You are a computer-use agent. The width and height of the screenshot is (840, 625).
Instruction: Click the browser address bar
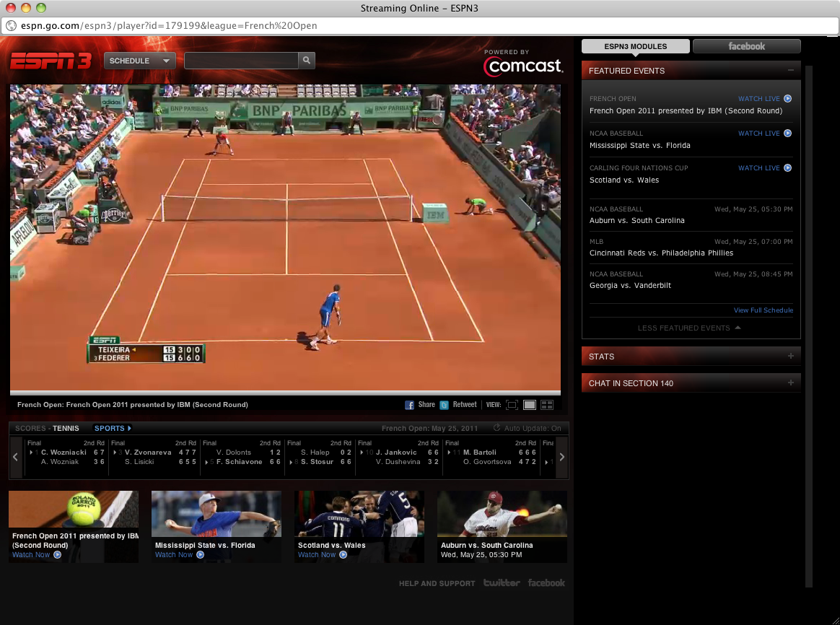[x=419, y=26]
